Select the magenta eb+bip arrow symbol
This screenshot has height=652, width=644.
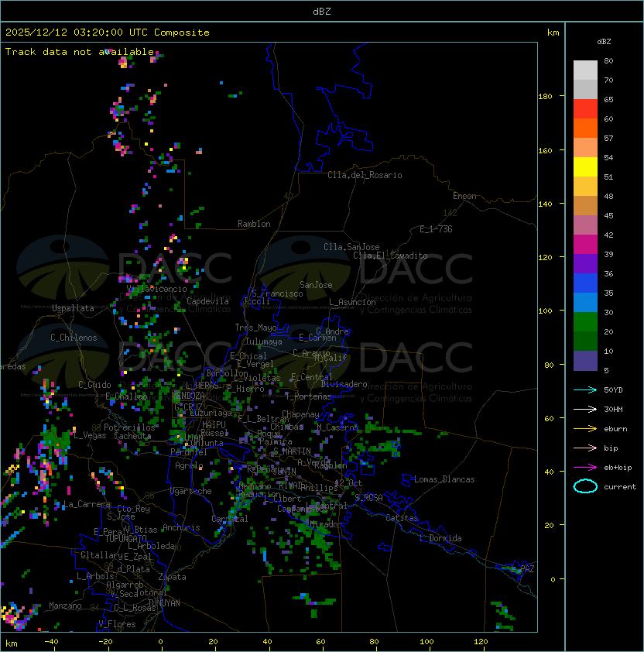point(585,467)
